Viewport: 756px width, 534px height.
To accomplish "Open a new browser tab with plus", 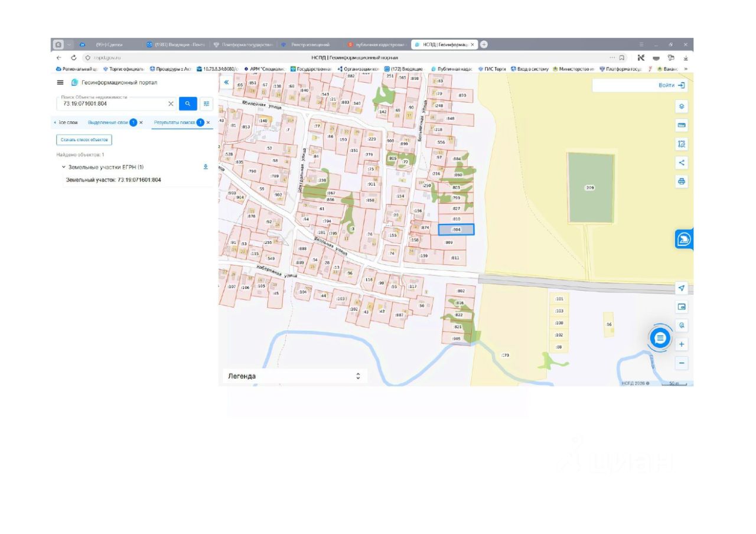I will pos(484,44).
